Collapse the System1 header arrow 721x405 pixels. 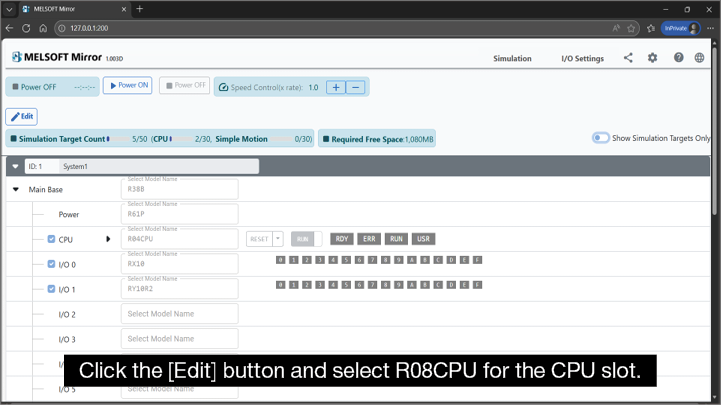15,166
